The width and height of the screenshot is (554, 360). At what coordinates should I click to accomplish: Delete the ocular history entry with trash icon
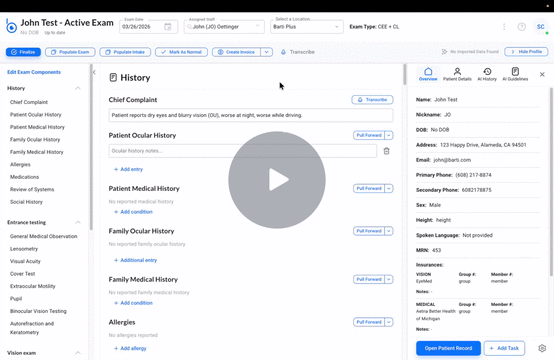click(387, 151)
